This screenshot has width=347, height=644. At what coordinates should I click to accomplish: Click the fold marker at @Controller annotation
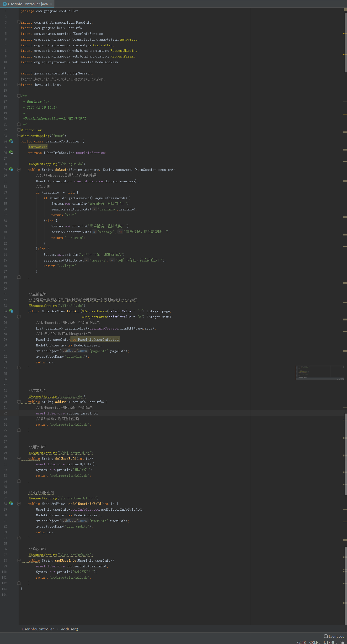pyautogui.click(x=19, y=130)
